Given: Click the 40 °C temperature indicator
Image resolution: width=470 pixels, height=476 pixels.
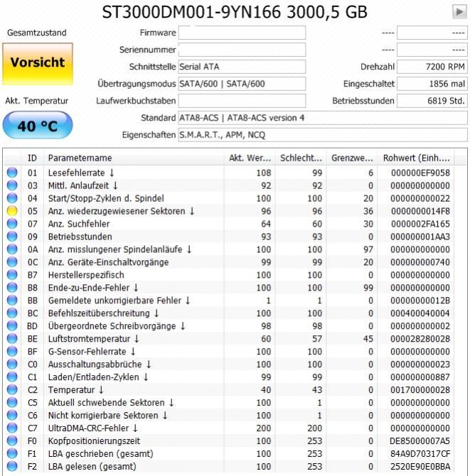Looking at the screenshot, I should pyautogui.click(x=38, y=125).
